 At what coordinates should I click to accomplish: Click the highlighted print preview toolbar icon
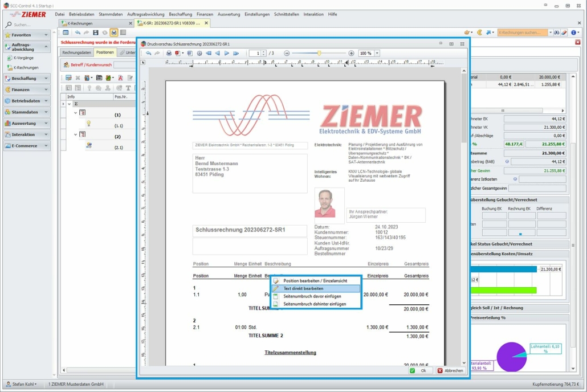pos(114,32)
